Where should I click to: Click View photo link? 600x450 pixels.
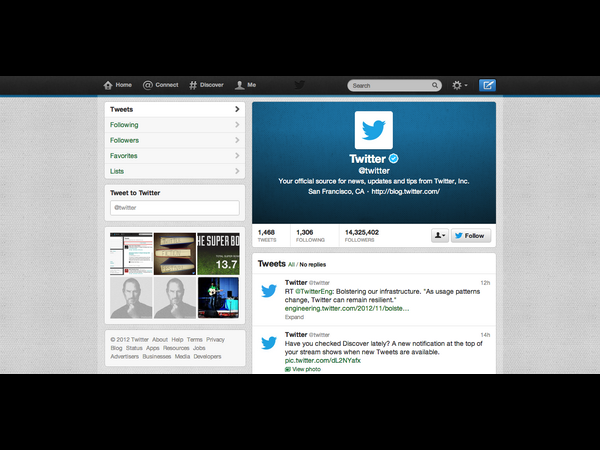click(307, 369)
